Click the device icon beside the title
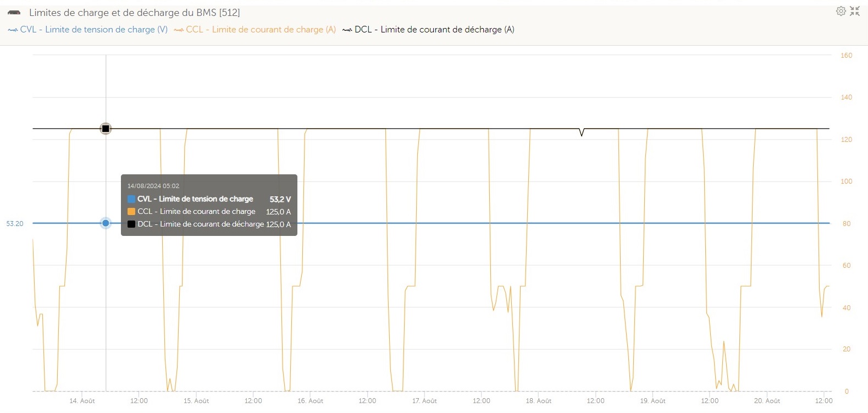The width and height of the screenshot is (868, 413). tap(14, 12)
